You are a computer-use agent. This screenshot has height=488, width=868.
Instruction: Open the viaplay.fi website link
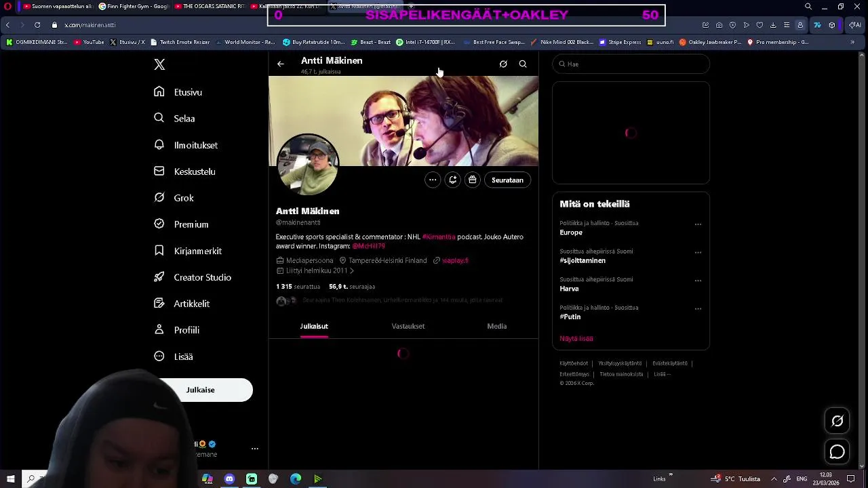455,260
